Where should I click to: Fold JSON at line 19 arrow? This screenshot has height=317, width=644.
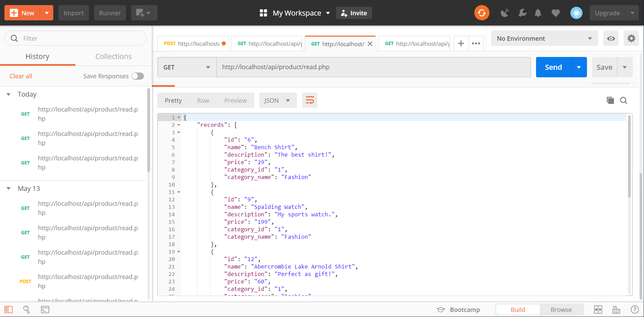179,252
